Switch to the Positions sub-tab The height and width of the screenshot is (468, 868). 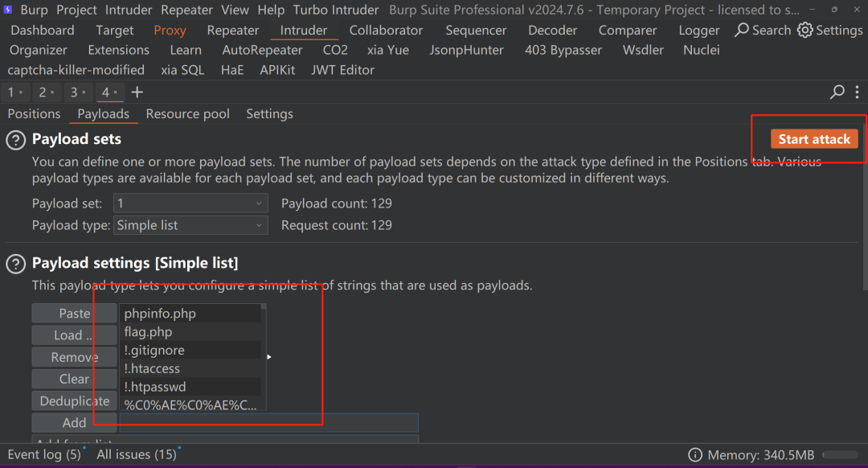click(x=34, y=113)
